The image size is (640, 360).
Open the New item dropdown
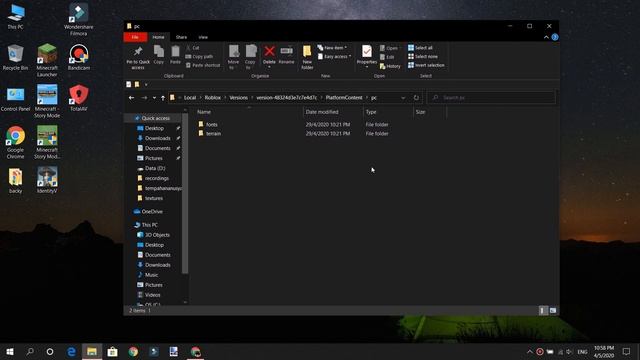point(332,48)
